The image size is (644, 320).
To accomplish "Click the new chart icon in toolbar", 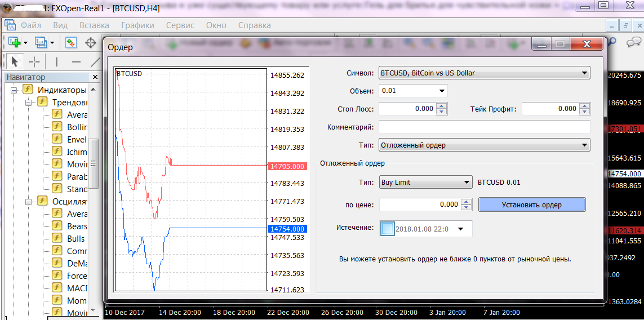I will (x=14, y=43).
